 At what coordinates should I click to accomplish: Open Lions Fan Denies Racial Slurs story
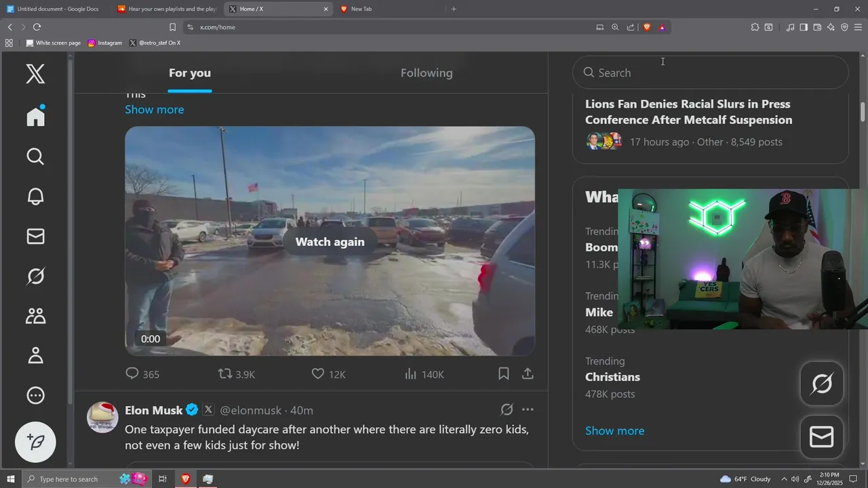click(688, 112)
